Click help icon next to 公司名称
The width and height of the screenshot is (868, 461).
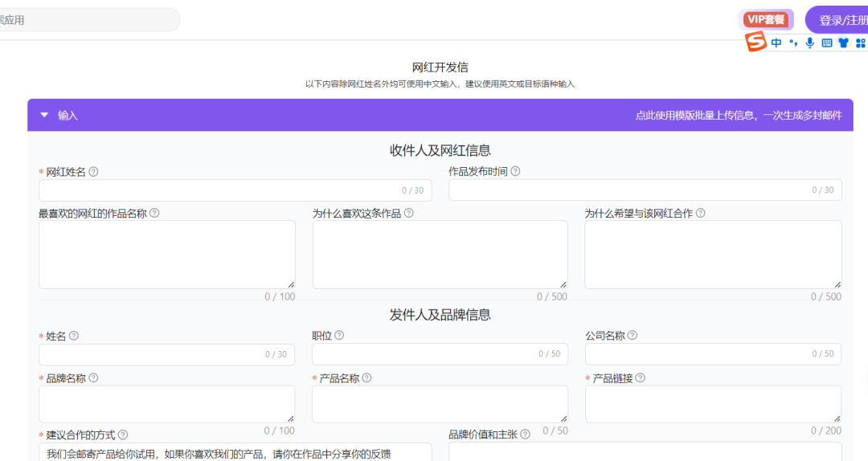coord(633,336)
